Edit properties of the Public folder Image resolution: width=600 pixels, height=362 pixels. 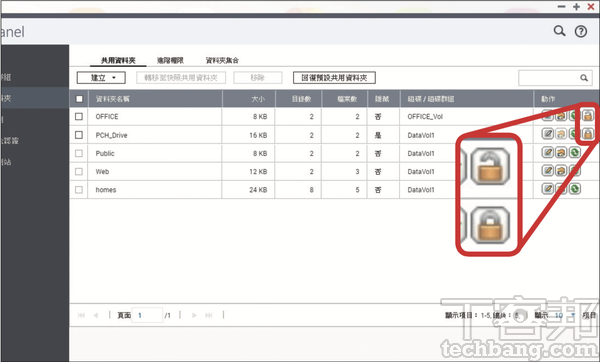(548, 152)
